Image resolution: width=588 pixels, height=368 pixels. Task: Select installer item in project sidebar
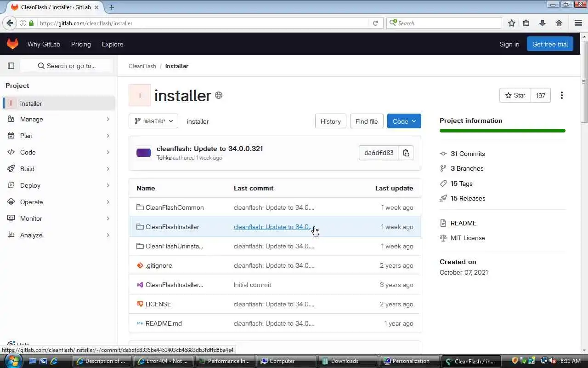click(x=58, y=103)
